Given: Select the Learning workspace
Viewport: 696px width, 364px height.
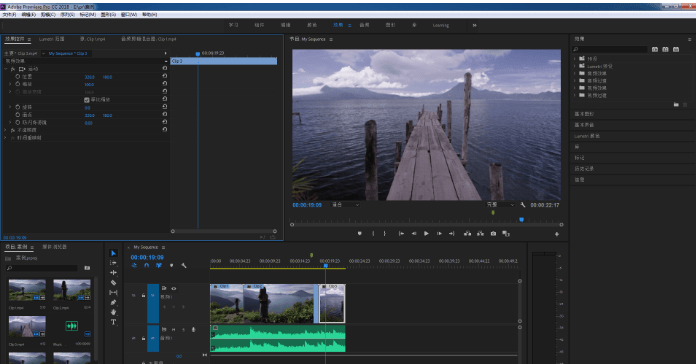Looking at the screenshot, I should click(441, 25).
